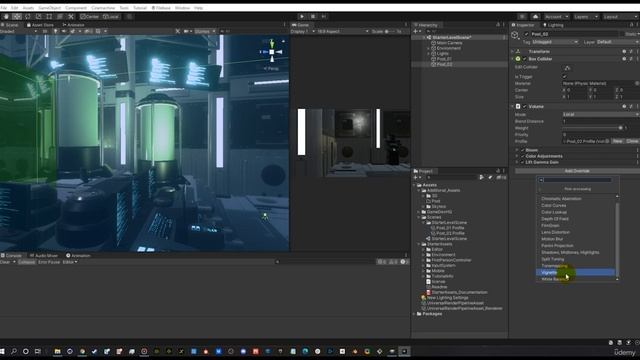
Task: Toggle the Volume component enabled checkbox
Action: pyautogui.click(x=524, y=107)
